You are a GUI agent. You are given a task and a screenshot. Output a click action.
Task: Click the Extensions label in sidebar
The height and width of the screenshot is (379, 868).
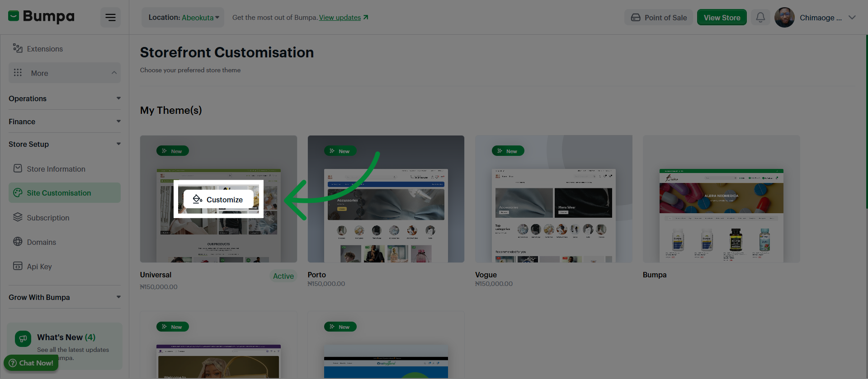coord(45,49)
